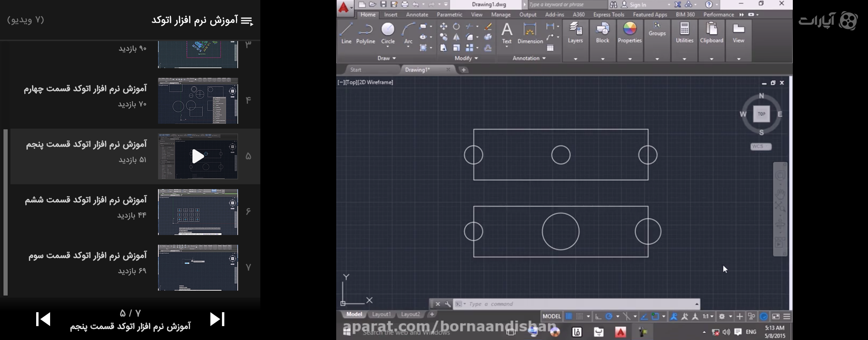Image resolution: width=868 pixels, height=340 pixels.
Task: Toggle Object Snap in status bar
Action: 655,316
